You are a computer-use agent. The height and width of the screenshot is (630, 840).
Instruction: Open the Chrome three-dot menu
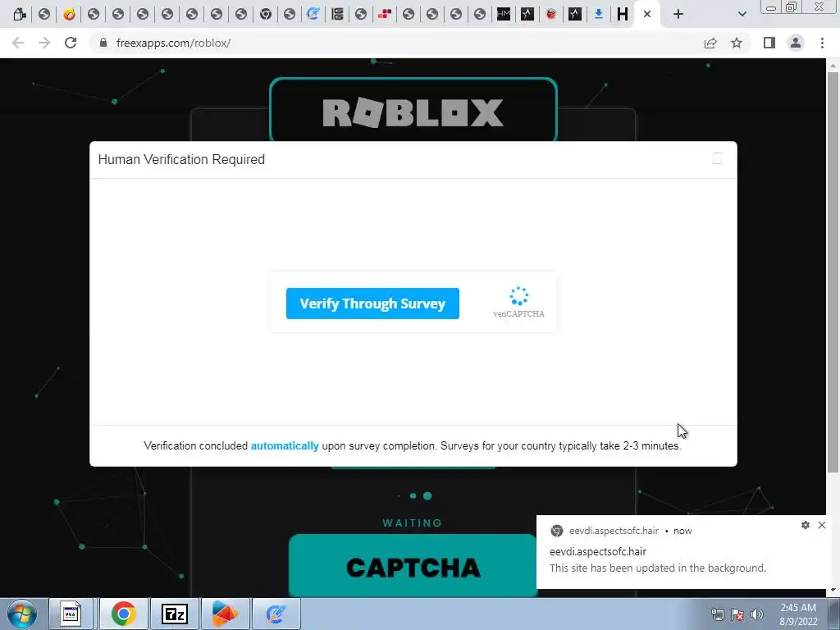(x=822, y=43)
